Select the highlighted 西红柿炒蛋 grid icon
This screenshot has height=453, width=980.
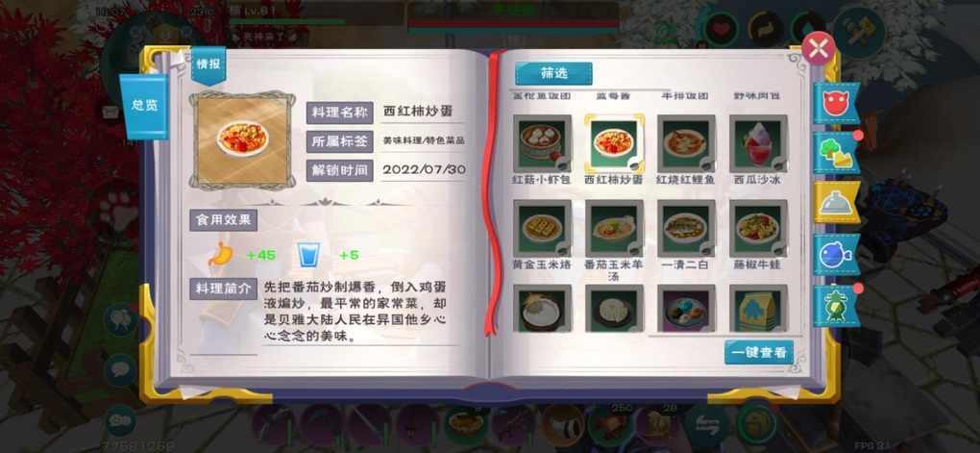coord(614,143)
